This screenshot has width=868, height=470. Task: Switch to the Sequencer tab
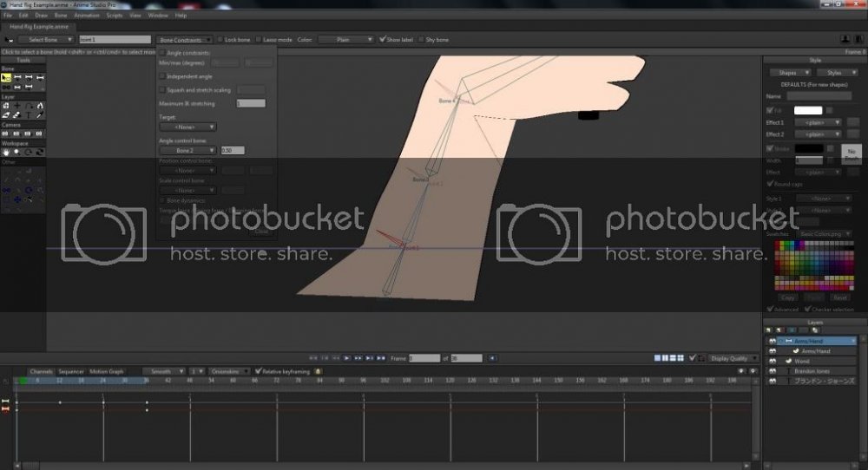click(x=71, y=371)
